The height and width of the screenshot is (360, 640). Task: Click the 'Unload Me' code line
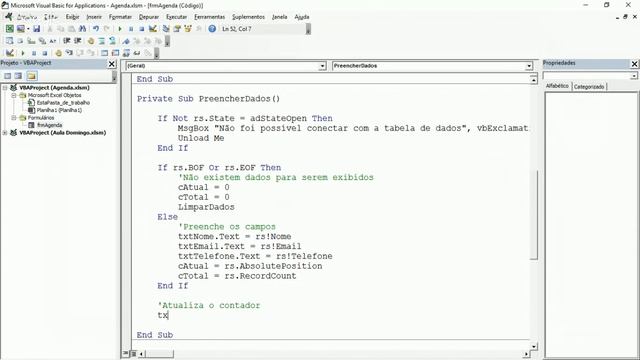[201, 138]
